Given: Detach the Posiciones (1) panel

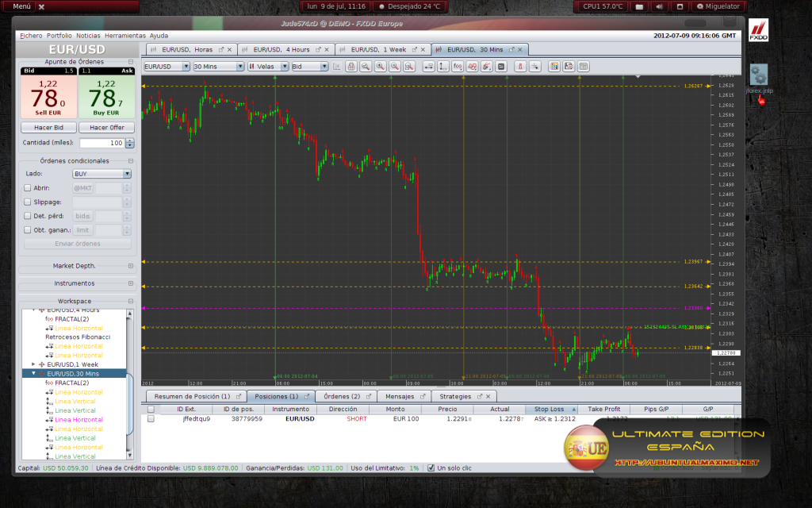Looking at the screenshot, I should [307, 397].
